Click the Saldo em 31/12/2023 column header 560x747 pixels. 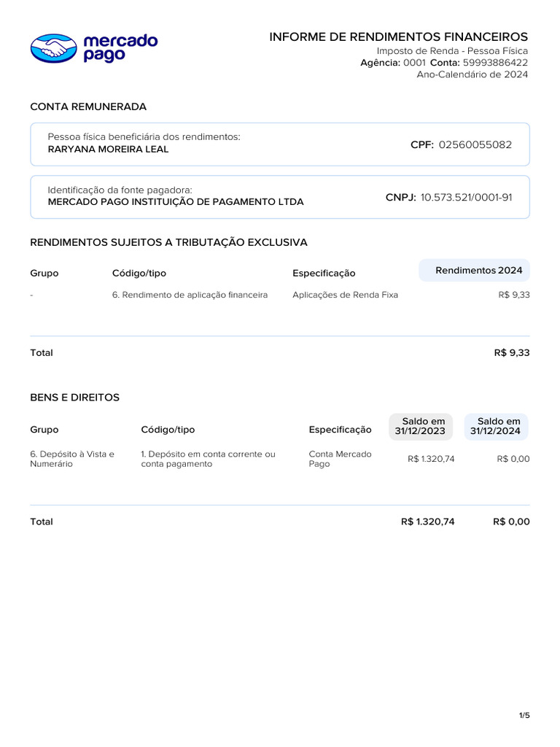point(420,426)
